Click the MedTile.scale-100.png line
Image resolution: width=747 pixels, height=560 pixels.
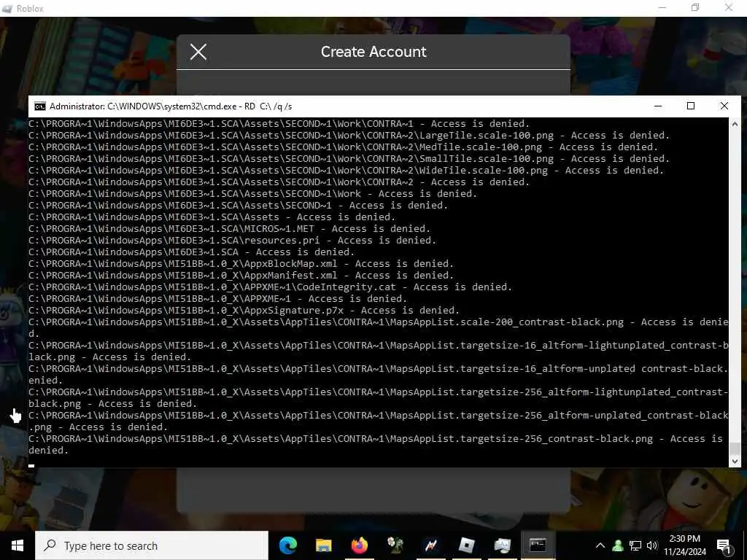[x=343, y=147]
